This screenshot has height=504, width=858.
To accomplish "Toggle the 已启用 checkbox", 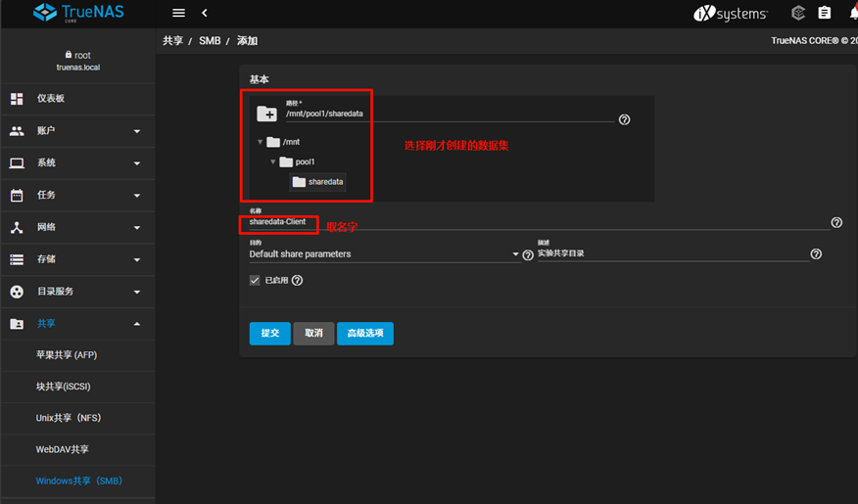I will pos(256,280).
